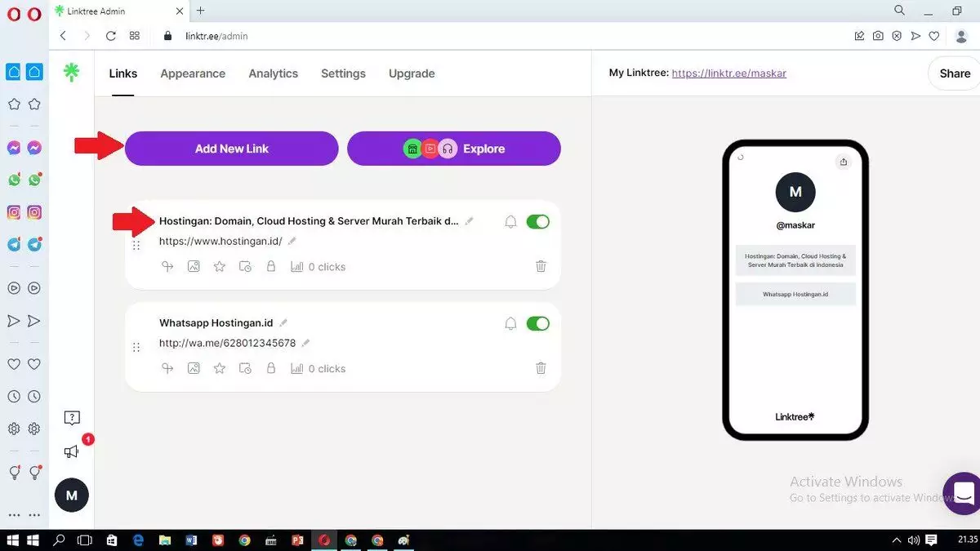
Task: Turn off the Whatsapp Hostingan.id toggle
Action: tap(538, 324)
